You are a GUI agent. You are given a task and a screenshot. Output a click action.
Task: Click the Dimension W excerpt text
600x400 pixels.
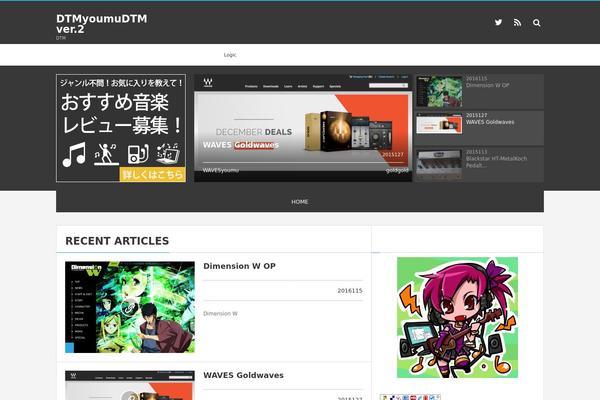pos(220,313)
